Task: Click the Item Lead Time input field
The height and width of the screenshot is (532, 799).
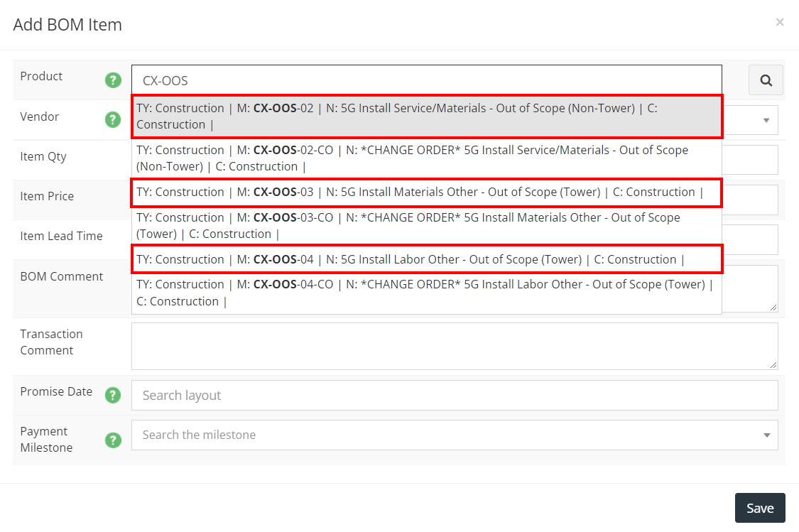Action: (750, 239)
